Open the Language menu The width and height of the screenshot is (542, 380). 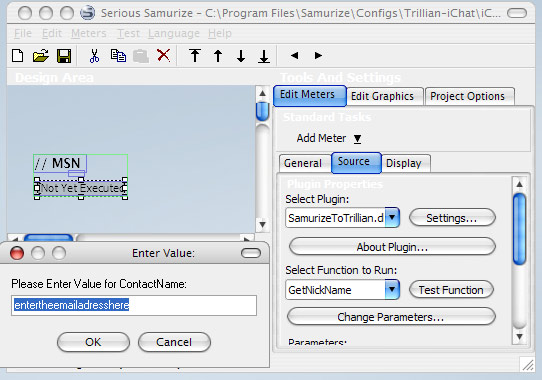coord(174,33)
